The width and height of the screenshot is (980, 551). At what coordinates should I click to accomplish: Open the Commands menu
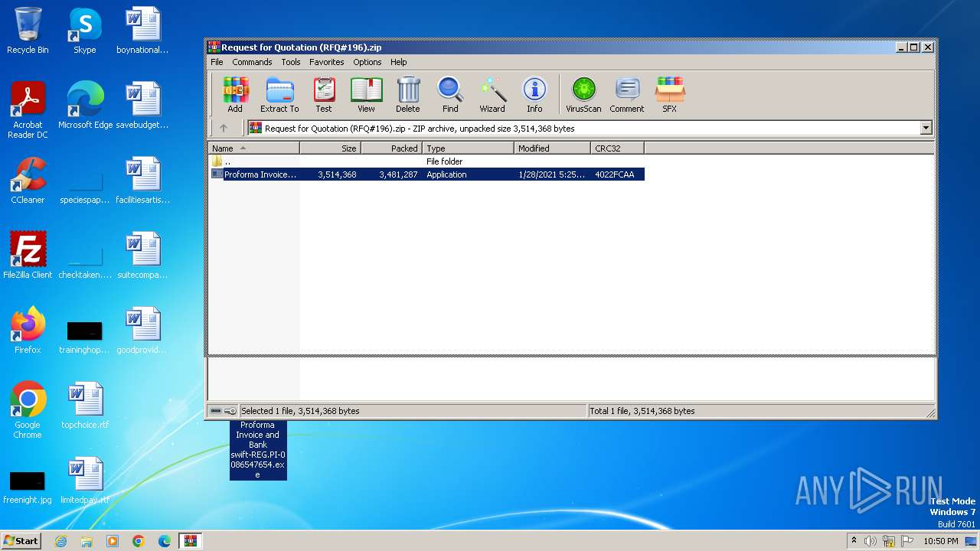252,62
